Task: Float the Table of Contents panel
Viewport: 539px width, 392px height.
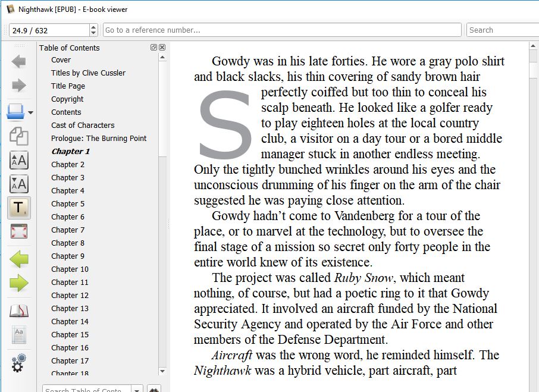Action: click(x=153, y=48)
